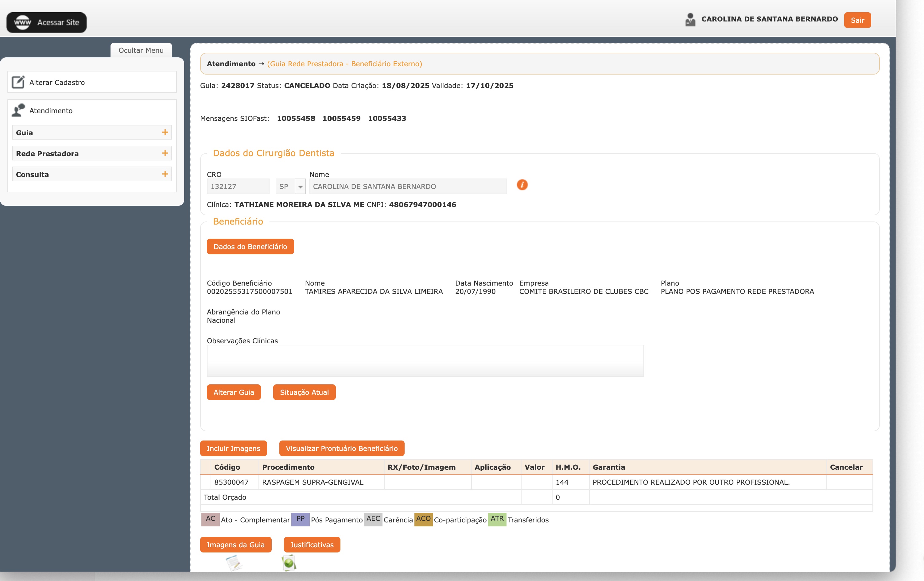
Task: Click the orange info icon beside Nome
Action: 522,185
